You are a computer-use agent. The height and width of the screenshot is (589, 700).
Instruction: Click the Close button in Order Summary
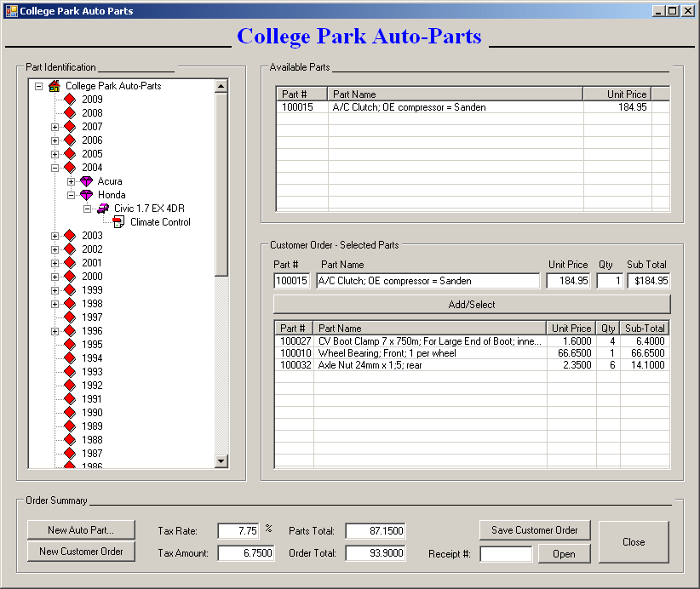click(x=634, y=541)
